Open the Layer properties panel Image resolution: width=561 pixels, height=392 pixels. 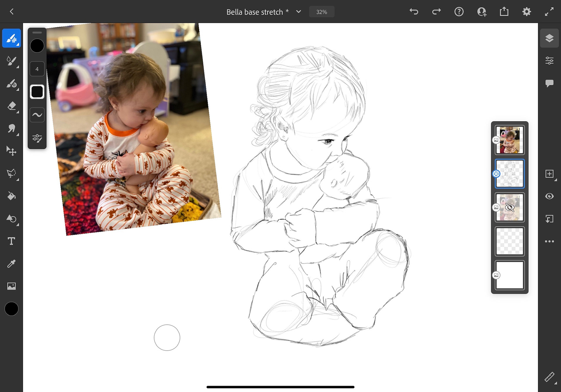pos(549,61)
